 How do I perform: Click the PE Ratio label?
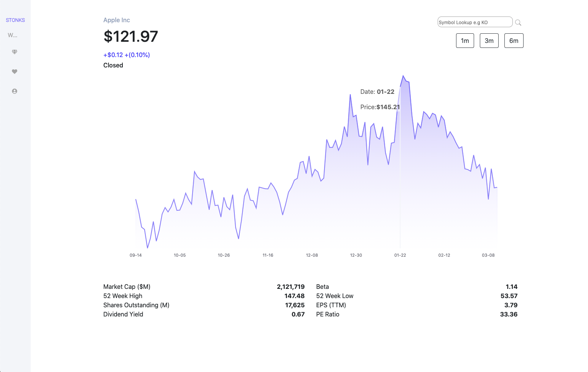(328, 314)
